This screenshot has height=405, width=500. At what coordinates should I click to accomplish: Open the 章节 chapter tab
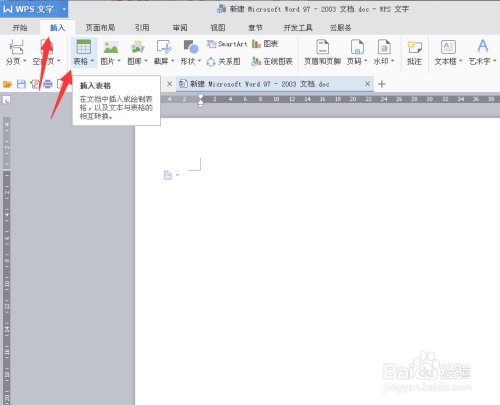click(x=255, y=28)
